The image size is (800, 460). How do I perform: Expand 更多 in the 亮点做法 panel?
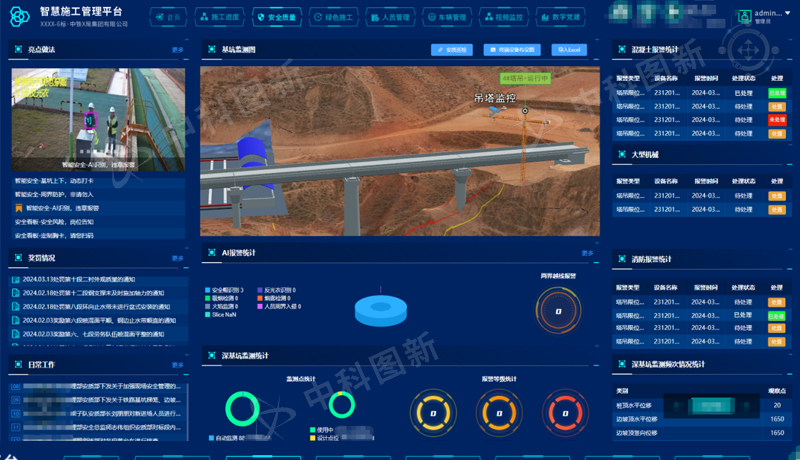click(177, 49)
